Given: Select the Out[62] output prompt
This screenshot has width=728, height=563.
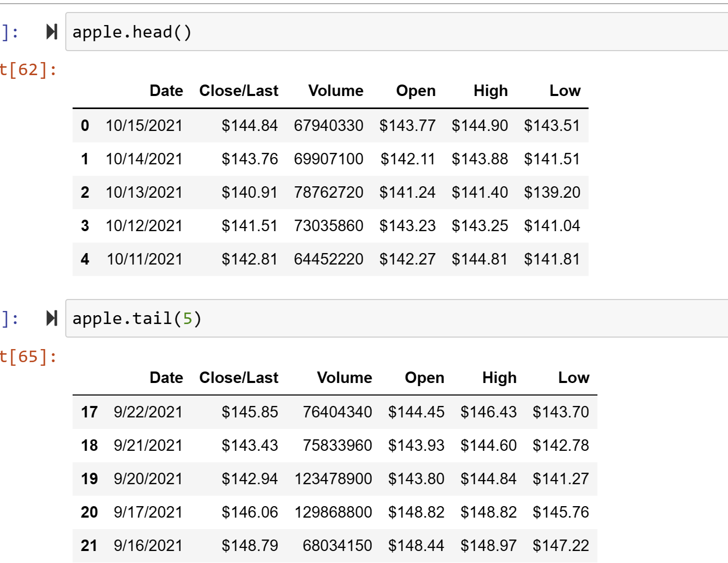Looking at the screenshot, I should (29, 69).
